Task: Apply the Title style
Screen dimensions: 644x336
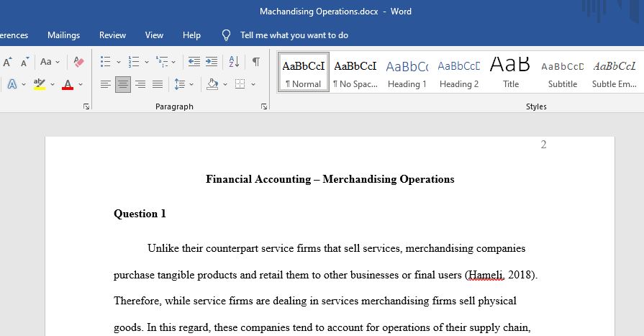Action: pyautogui.click(x=510, y=73)
